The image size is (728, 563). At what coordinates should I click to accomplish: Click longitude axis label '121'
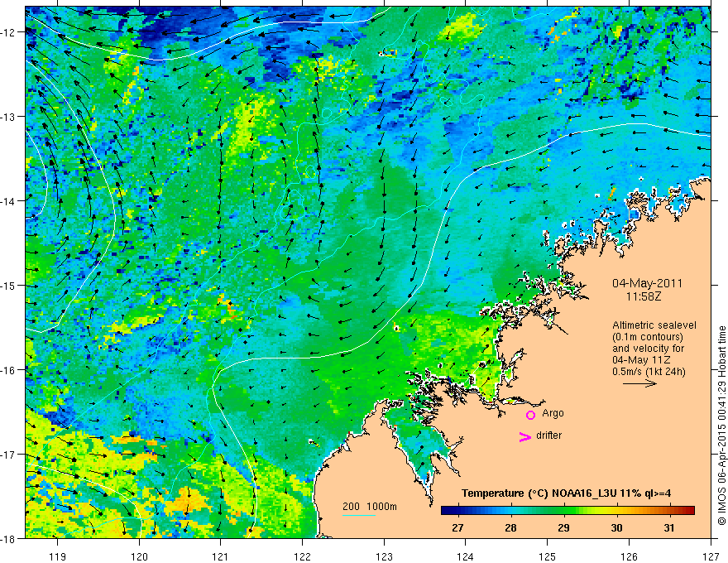[221, 556]
